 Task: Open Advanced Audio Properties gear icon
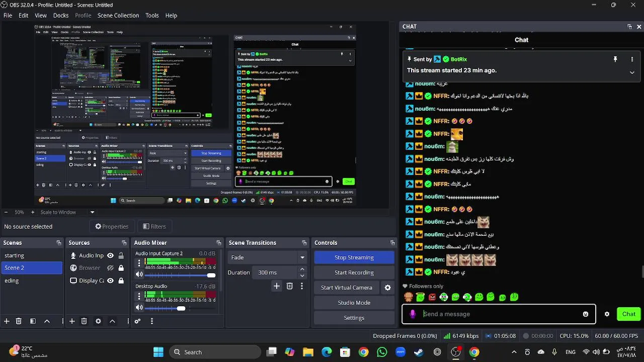tap(137, 321)
